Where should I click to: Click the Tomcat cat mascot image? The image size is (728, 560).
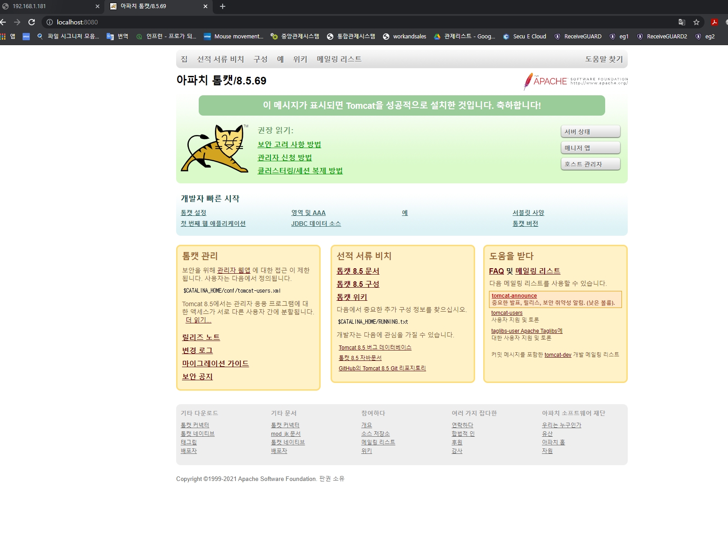pyautogui.click(x=215, y=149)
